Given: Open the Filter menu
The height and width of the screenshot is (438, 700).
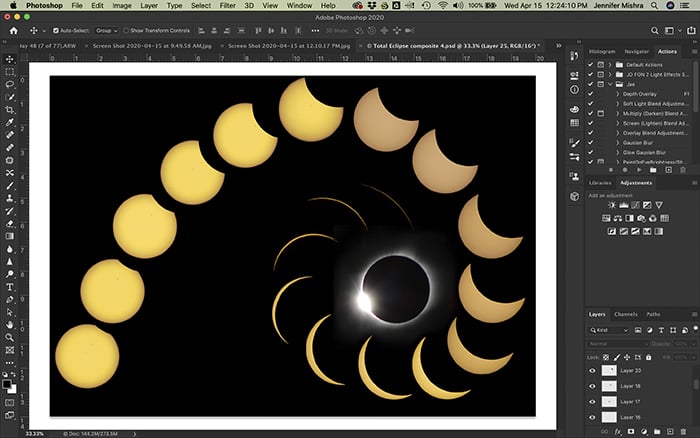Looking at the screenshot, I should coord(227,5).
